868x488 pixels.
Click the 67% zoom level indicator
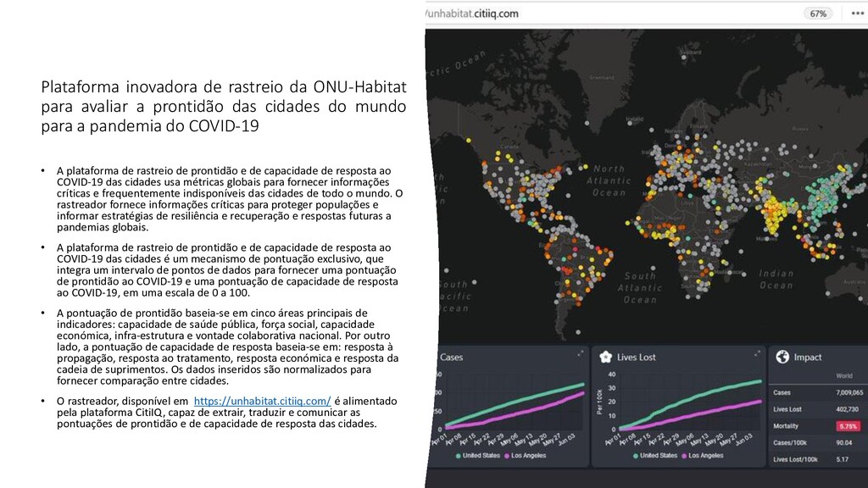818,14
